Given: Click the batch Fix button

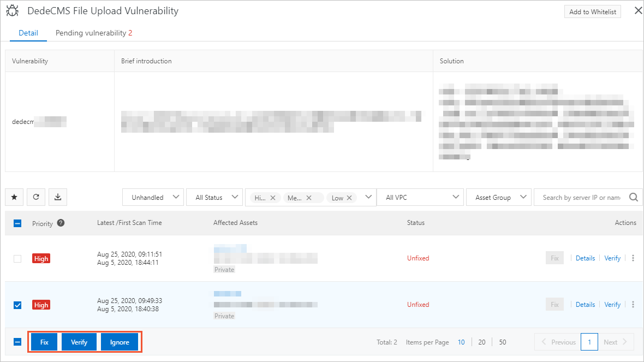Looking at the screenshot, I should coord(44,342).
